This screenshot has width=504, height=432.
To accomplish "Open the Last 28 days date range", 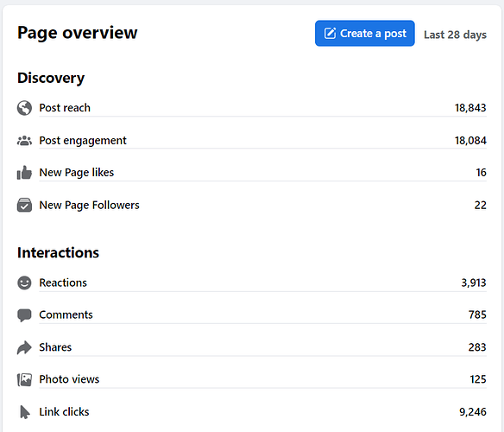I will (455, 35).
